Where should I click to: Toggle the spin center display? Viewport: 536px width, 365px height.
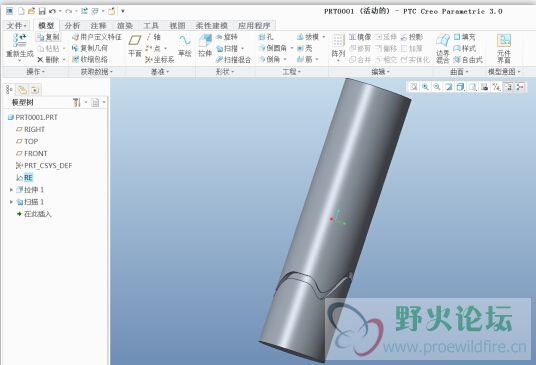point(520,87)
